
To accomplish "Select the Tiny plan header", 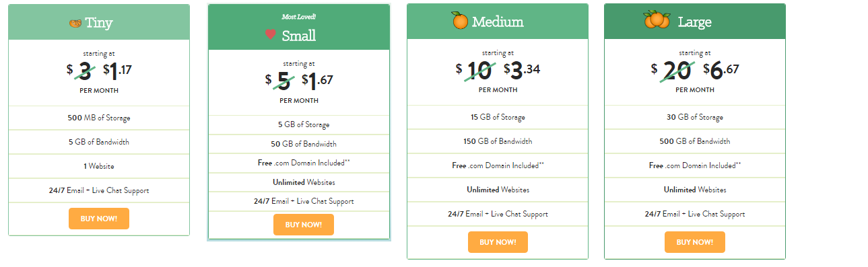I will (x=99, y=23).
